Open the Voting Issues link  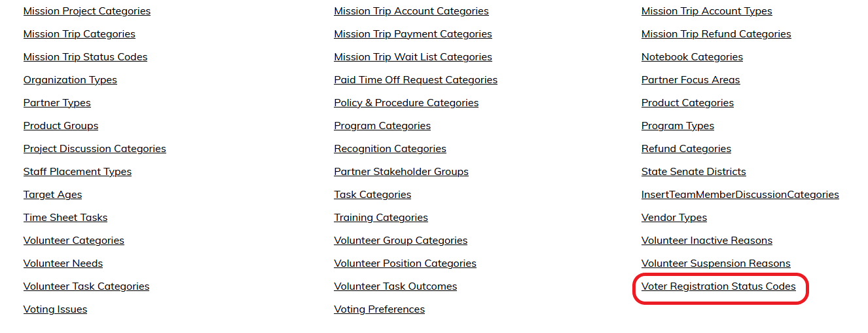coord(55,309)
